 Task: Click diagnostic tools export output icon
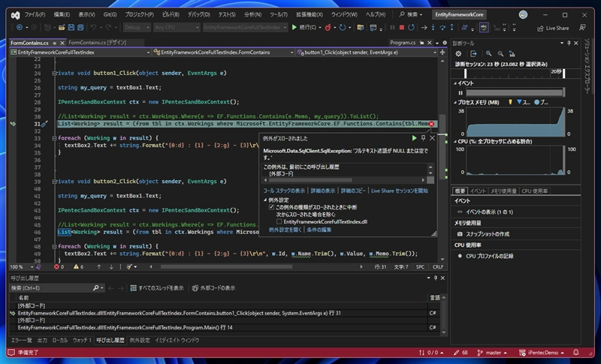[474, 53]
